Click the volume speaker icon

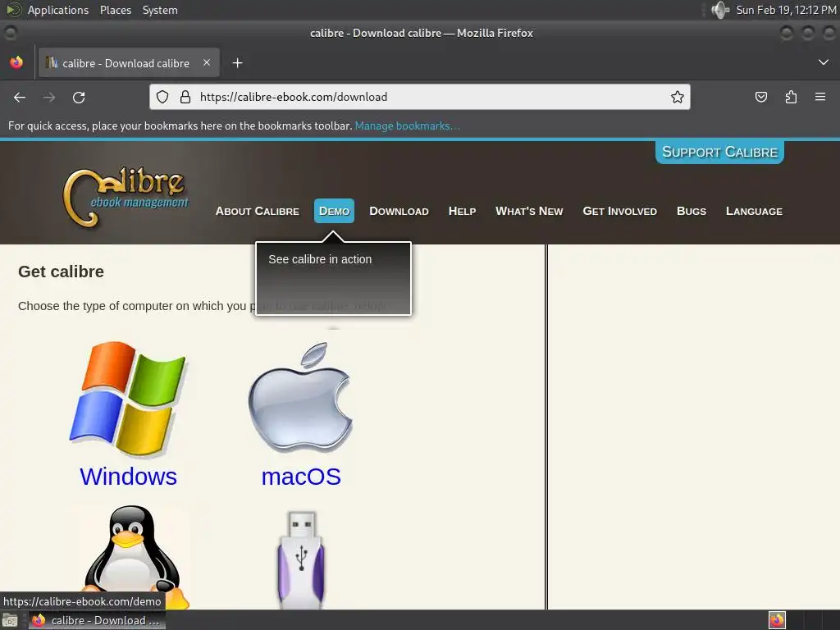coord(720,10)
